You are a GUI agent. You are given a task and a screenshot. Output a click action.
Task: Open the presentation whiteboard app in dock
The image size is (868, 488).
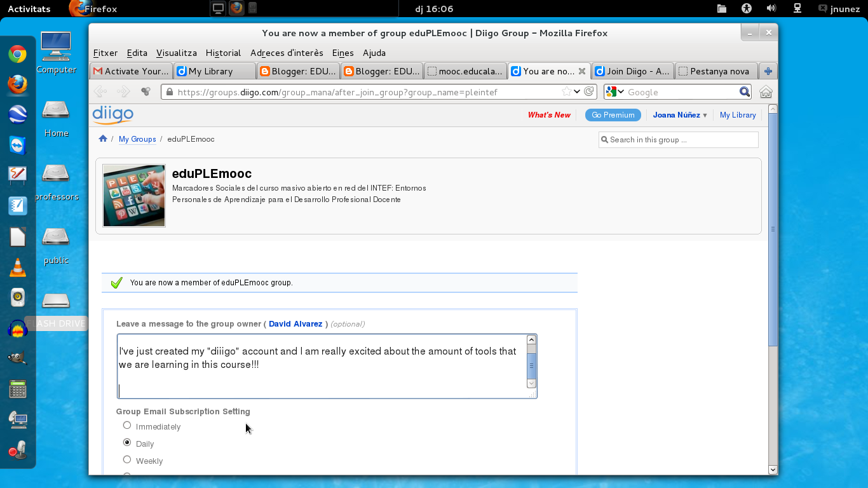18,175
